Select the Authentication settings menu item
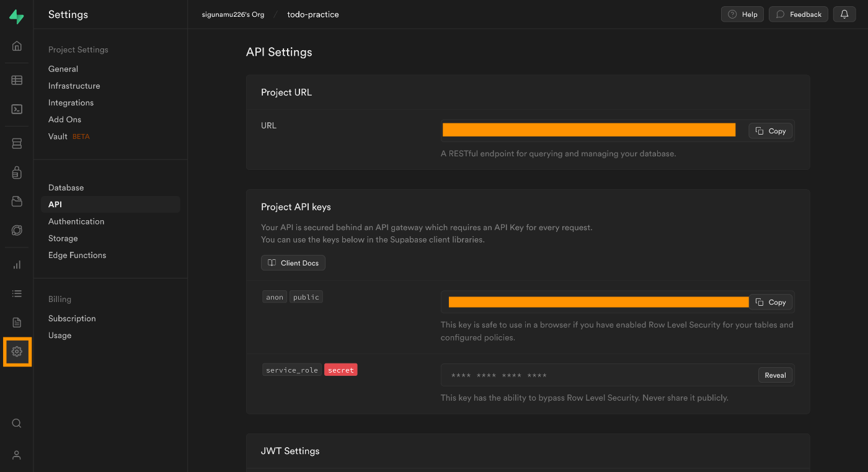The image size is (868, 472). click(x=76, y=221)
